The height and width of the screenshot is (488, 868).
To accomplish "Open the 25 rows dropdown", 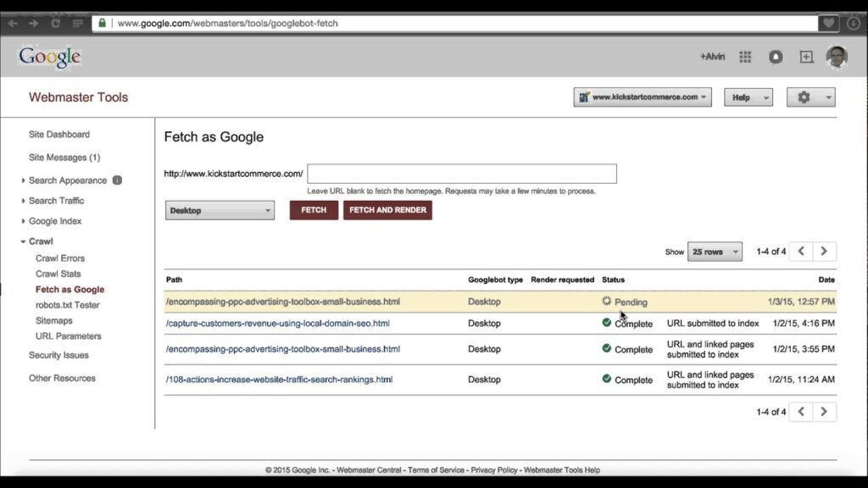I will (x=714, y=252).
